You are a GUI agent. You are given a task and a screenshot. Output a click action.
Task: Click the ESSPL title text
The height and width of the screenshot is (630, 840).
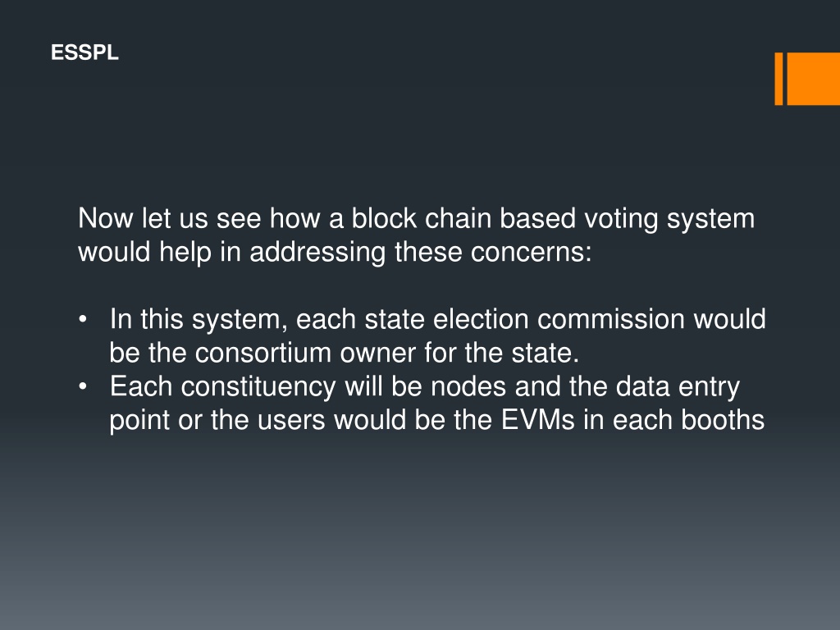pos(84,53)
